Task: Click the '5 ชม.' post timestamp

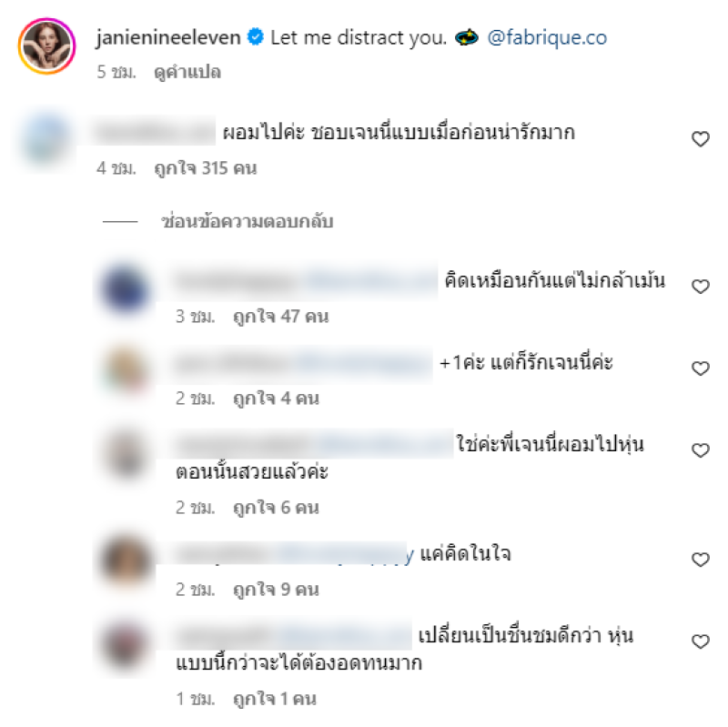Action: tap(116, 73)
